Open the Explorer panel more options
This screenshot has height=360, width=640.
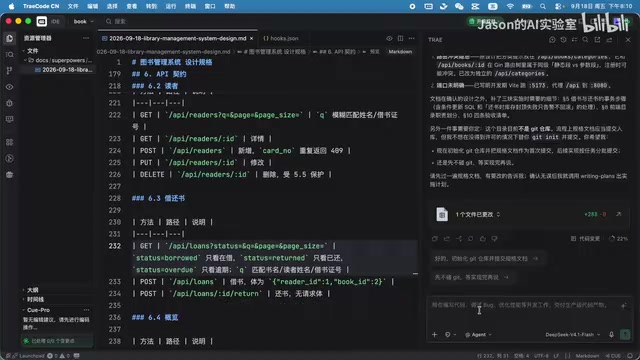pos(86,38)
